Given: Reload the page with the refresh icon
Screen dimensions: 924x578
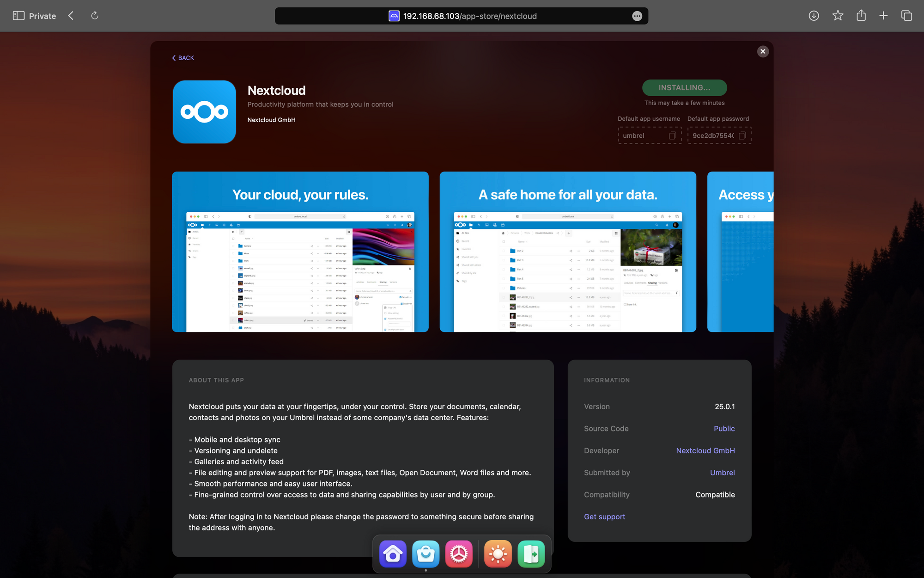Looking at the screenshot, I should coord(95,16).
